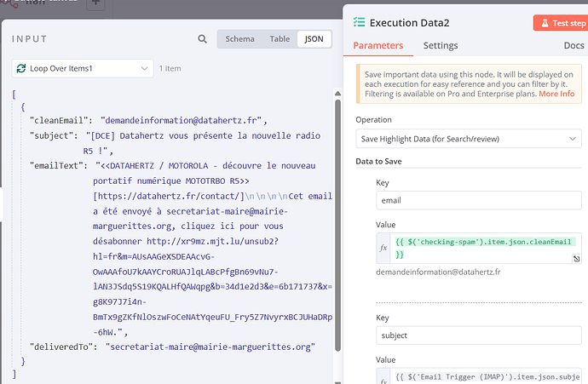Image resolution: width=588 pixels, height=384 pixels.
Task: Click the Execution Data2 node icon
Action: pos(359,22)
